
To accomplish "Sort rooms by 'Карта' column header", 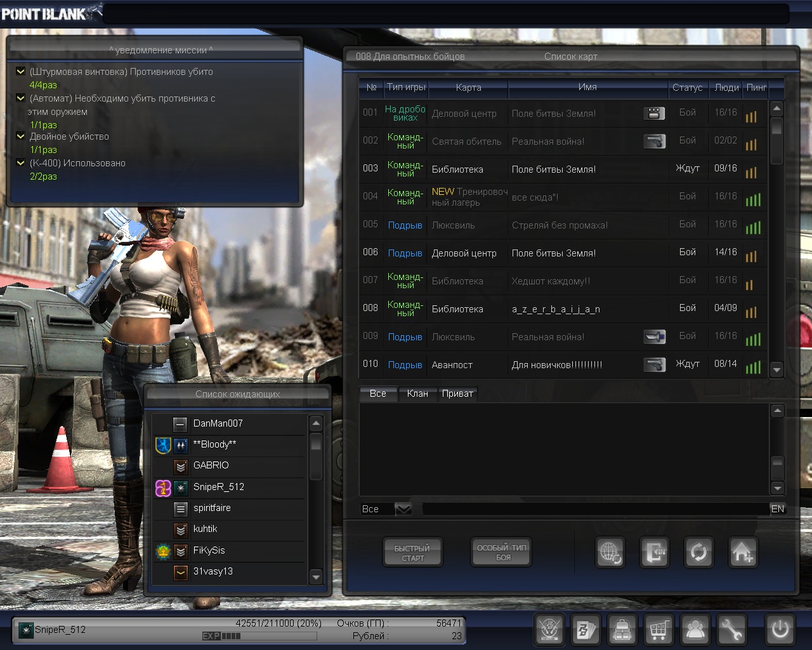I will 468,88.
